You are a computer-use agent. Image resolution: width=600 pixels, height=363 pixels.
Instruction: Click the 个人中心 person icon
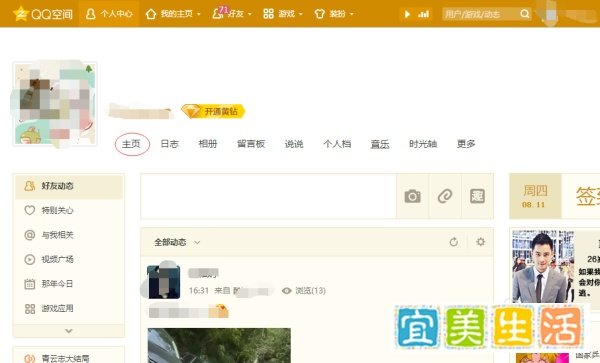[x=91, y=14]
